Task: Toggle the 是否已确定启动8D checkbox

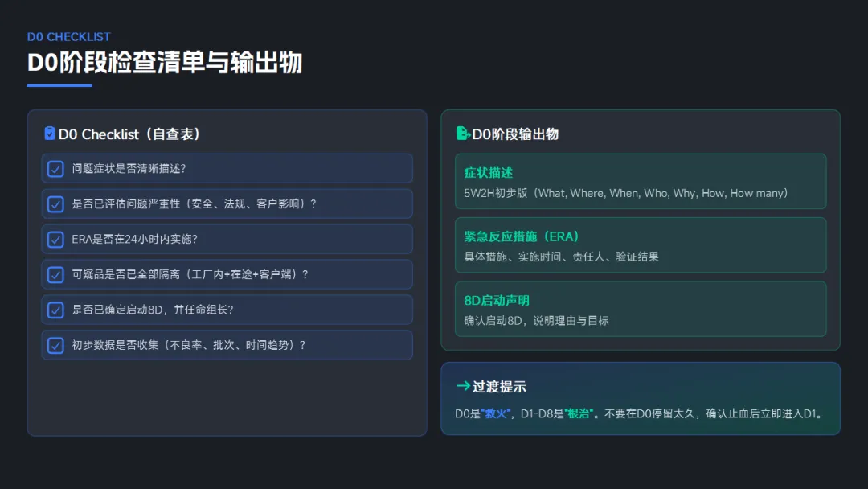Action: 55,310
